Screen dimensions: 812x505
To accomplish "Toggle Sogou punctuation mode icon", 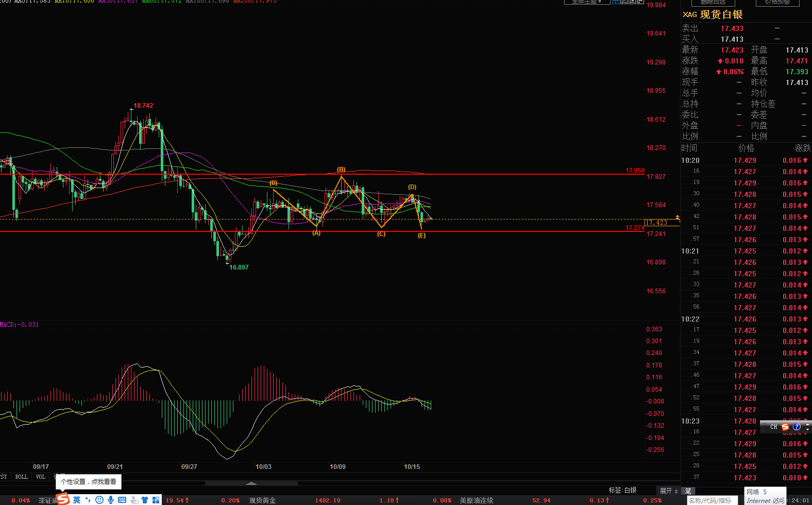I will tap(88, 499).
